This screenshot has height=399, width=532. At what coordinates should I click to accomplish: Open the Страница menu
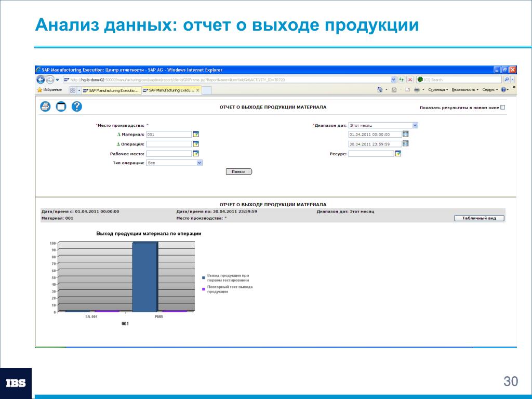(x=437, y=90)
